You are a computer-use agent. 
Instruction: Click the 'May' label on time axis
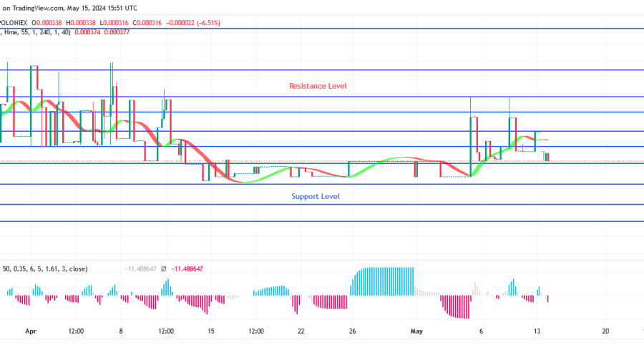pos(416,332)
